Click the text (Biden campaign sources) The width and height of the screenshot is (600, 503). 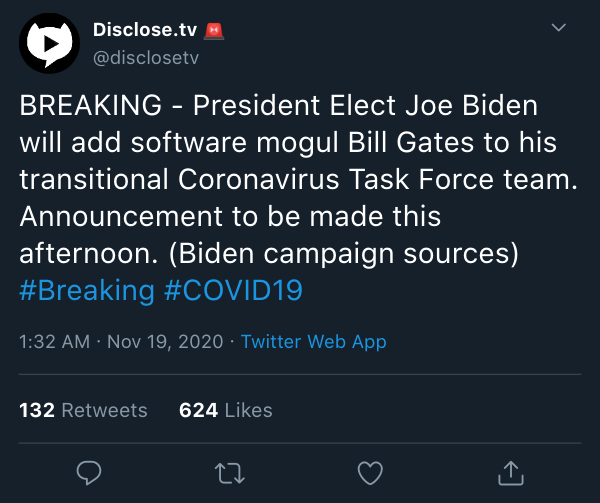coord(344,254)
